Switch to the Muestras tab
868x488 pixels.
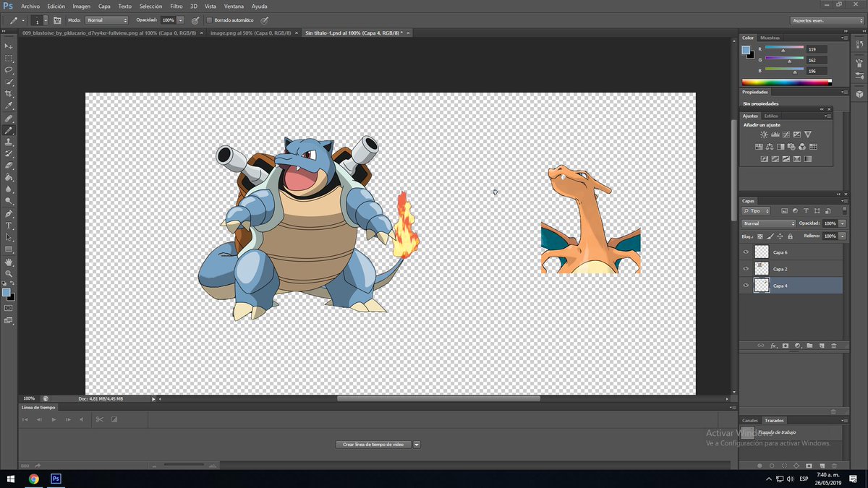click(x=770, y=38)
